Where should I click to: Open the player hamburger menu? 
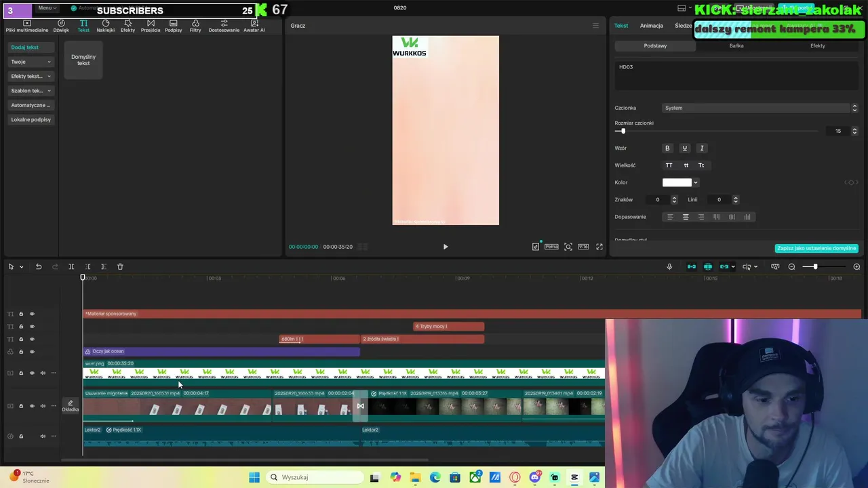point(596,26)
